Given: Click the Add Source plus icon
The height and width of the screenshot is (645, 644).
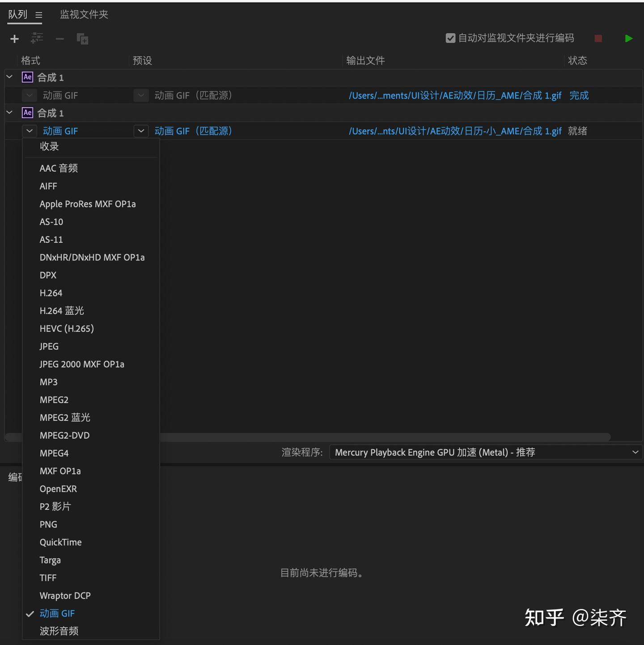Looking at the screenshot, I should click(x=14, y=39).
